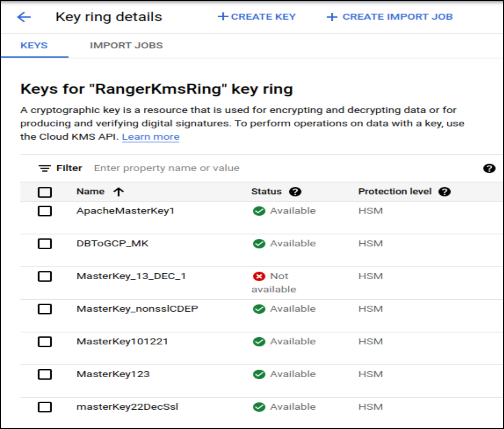Toggle the Name column sort arrow
The width and height of the screenshot is (504, 429).
click(x=118, y=192)
